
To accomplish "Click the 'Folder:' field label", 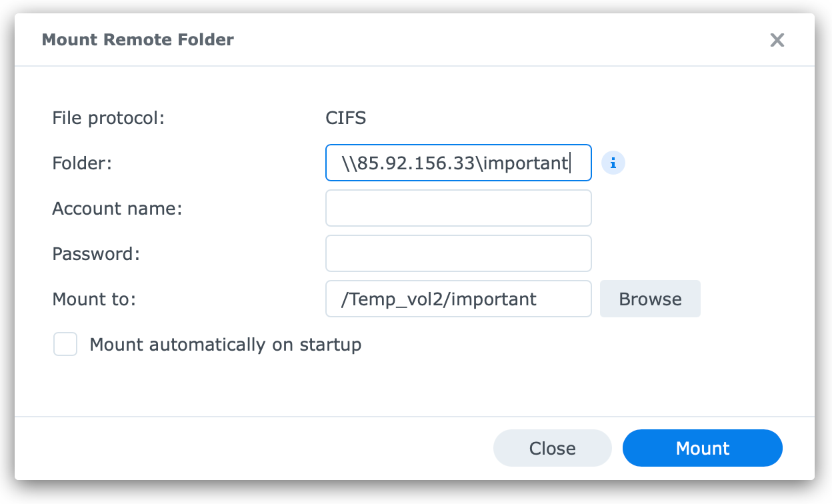I will point(82,163).
